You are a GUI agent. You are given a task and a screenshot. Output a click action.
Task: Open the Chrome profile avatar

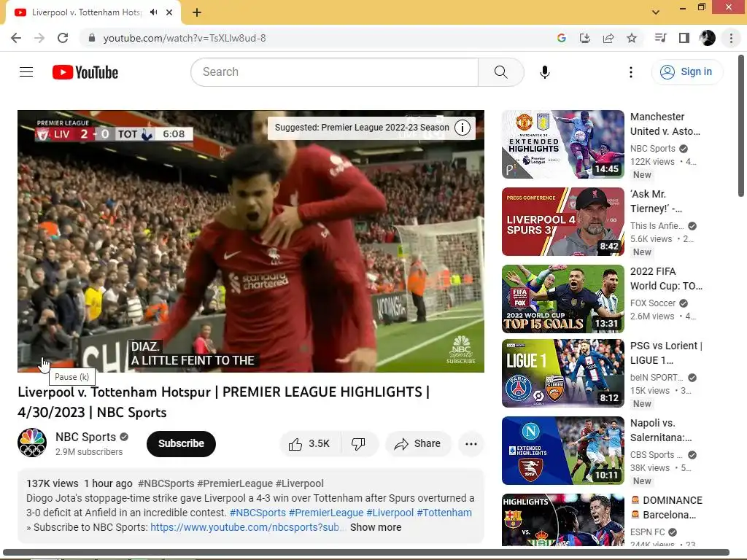(708, 38)
